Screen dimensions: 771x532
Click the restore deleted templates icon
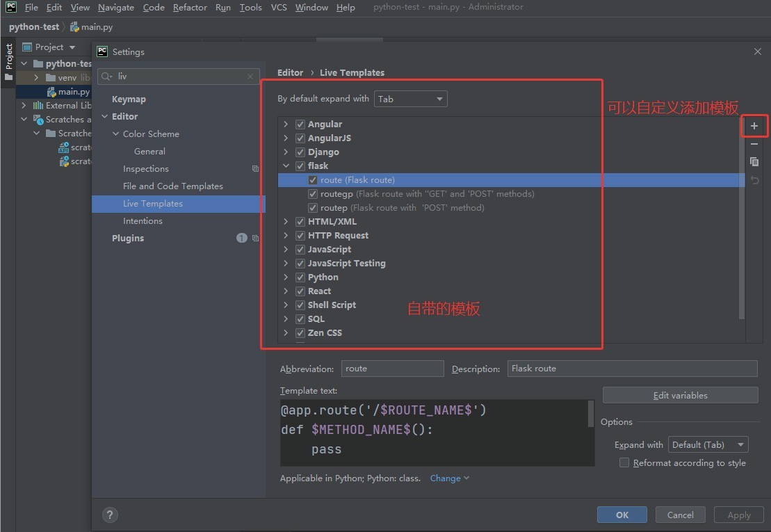[754, 180]
